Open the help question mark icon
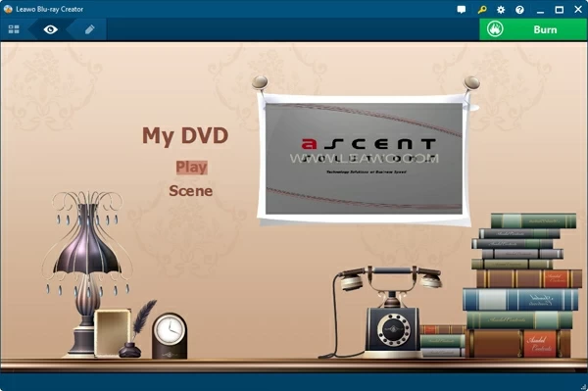 (519, 10)
